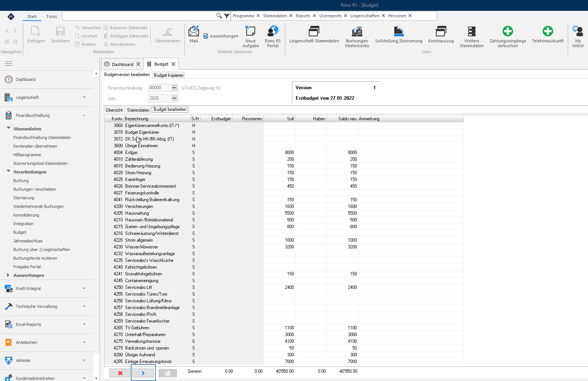This screenshot has width=588, height=381.
Task: Open the Mail tool
Action: point(194,34)
